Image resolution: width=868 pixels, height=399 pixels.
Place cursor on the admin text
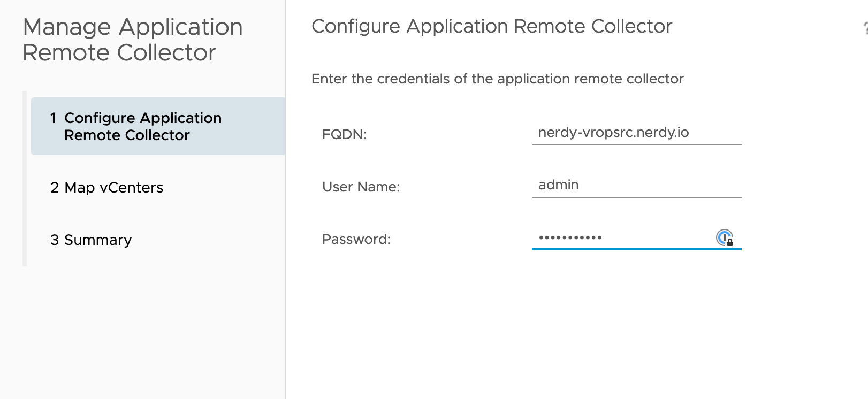tap(558, 185)
